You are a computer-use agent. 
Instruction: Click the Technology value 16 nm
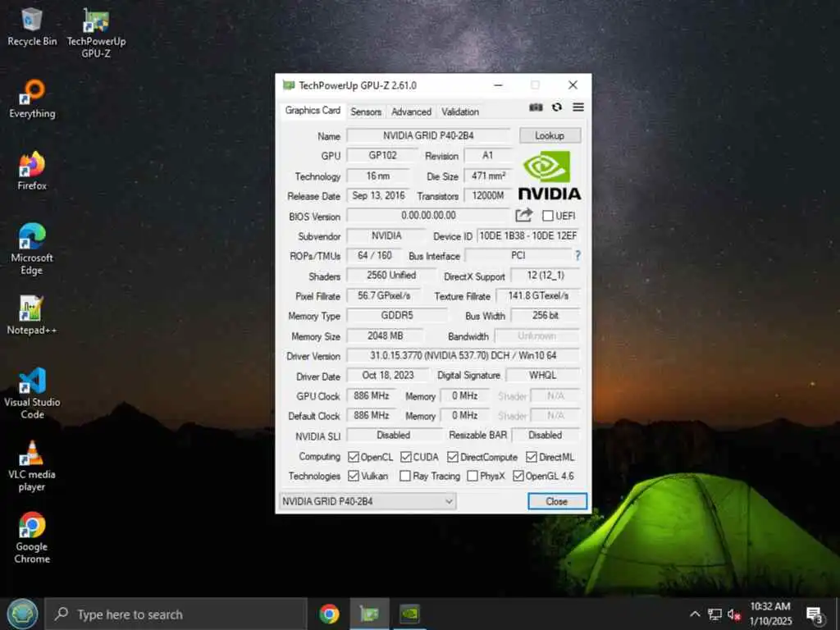tap(378, 176)
